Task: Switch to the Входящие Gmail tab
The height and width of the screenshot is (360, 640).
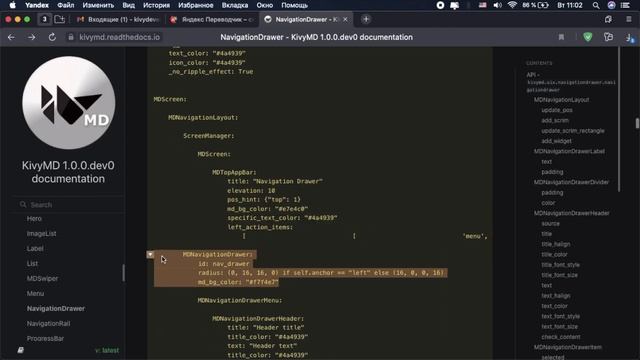Action: 118,19
